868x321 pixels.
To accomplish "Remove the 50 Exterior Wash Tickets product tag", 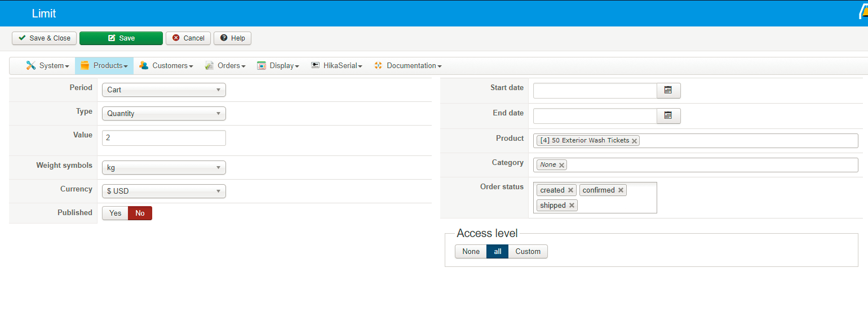I will coord(635,141).
